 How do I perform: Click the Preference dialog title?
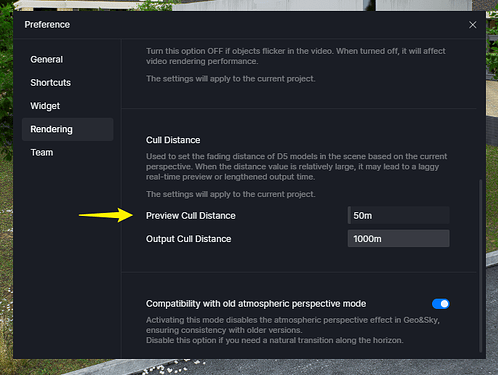[x=47, y=25]
